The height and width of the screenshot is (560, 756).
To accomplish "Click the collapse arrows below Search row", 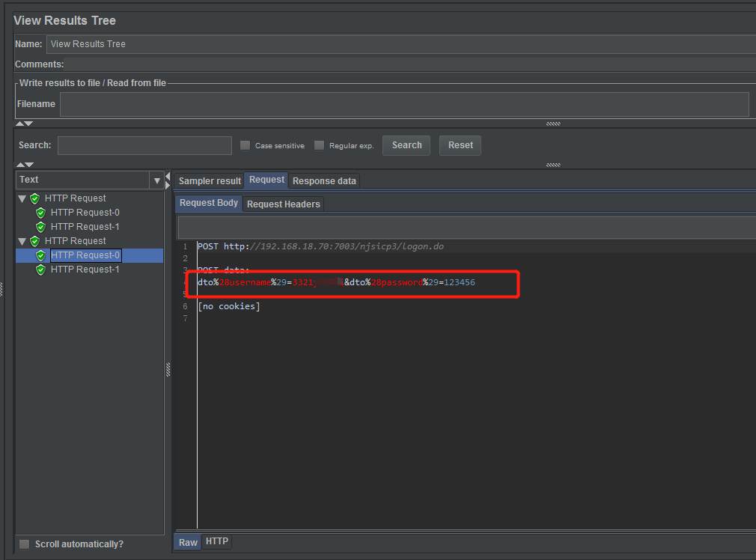I will [24, 165].
